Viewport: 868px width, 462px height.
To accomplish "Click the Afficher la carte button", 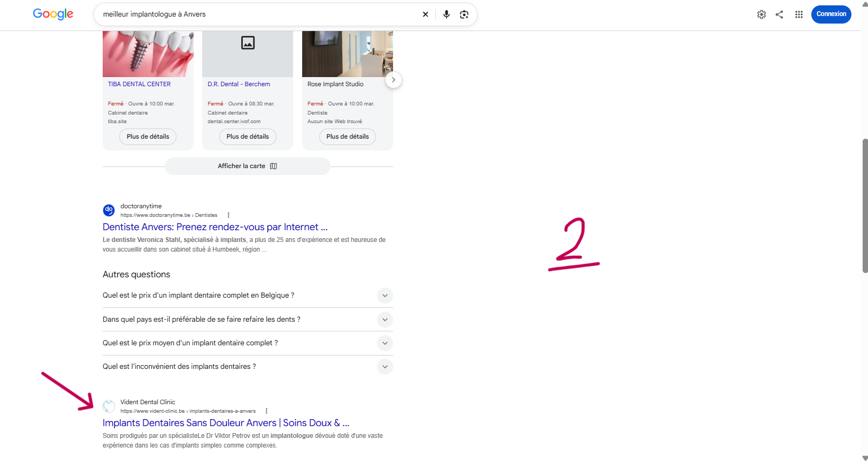I will pos(248,166).
